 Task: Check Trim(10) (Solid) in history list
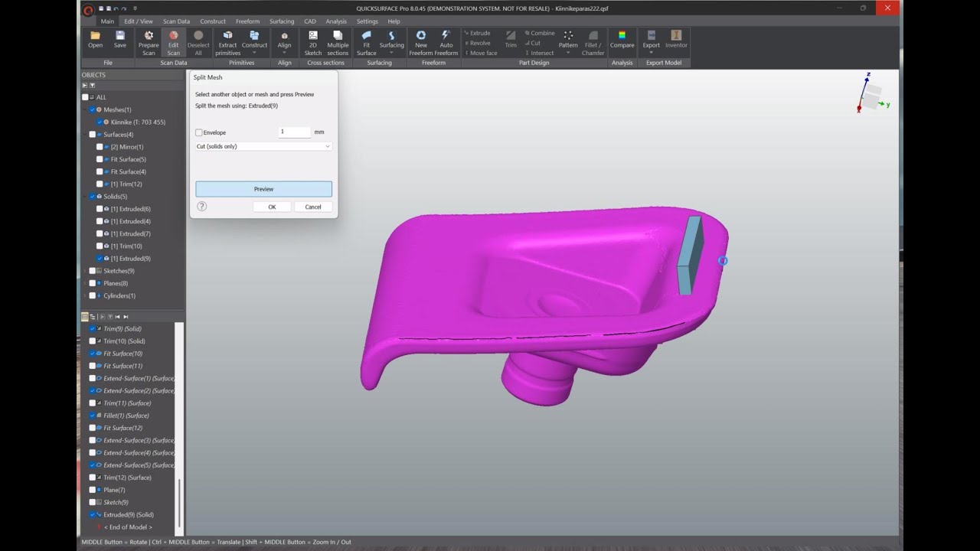93,341
